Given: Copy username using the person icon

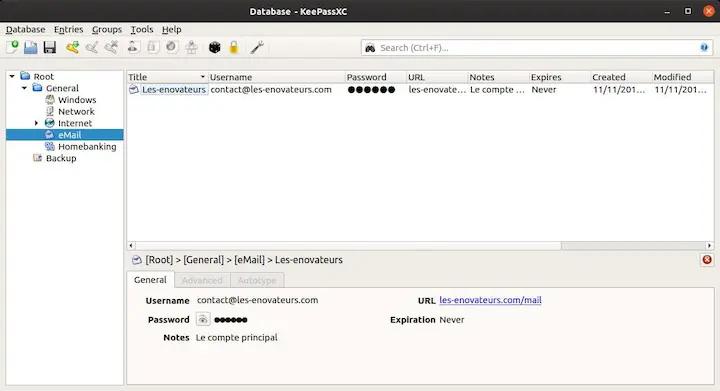Looking at the screenshot, I should click(x=134, y=47).
